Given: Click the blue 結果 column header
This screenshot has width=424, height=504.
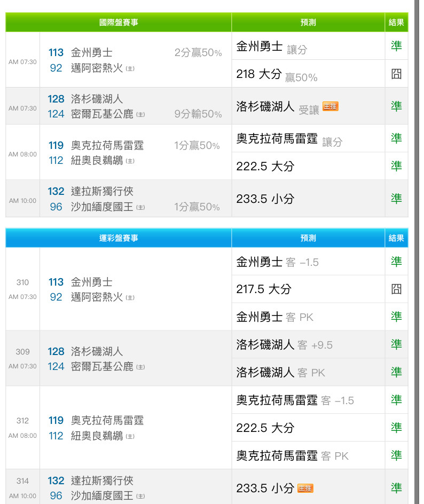Looking at the screenshot, I should pyautogui.click(x=396, y=238).
